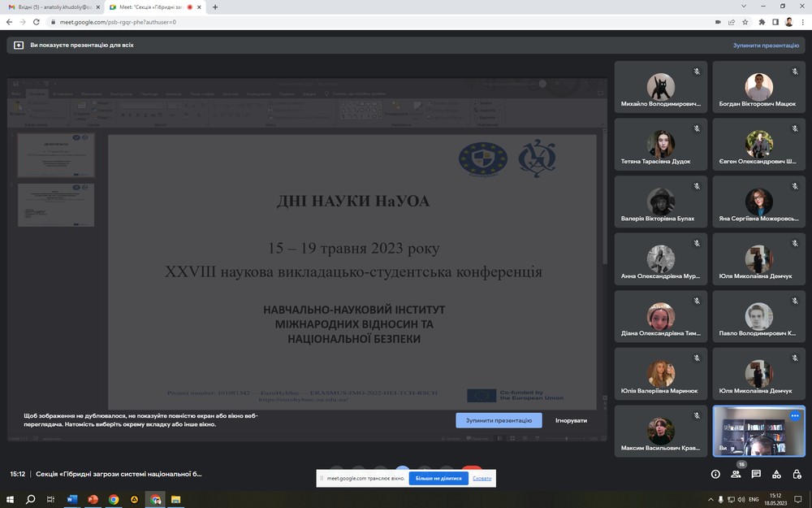
Task: Select Тетяна Тарасівна Дудок participant tile
Action: tap(660, 147)
